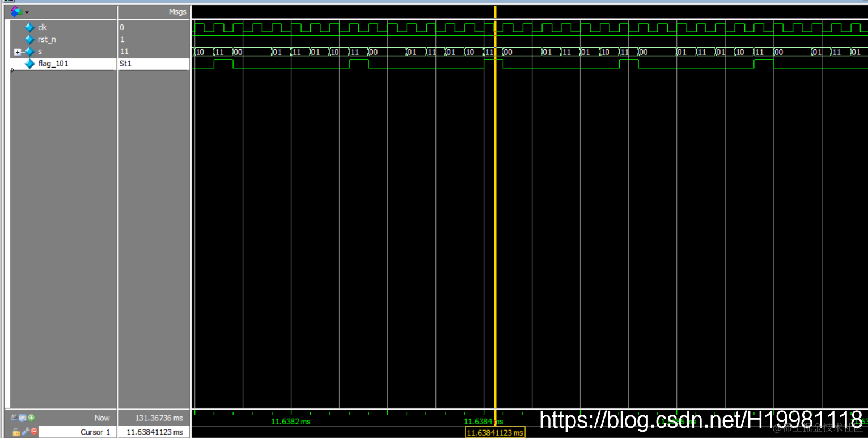
Task: Click the red remove cursor icon
Action: point(34,432)
